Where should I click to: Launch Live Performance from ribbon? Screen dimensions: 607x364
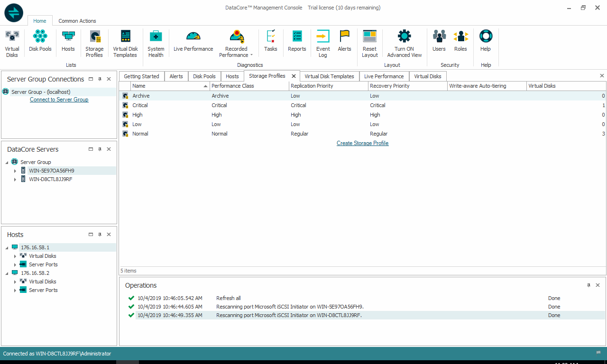pyautogui.click(x=193, y=41)
